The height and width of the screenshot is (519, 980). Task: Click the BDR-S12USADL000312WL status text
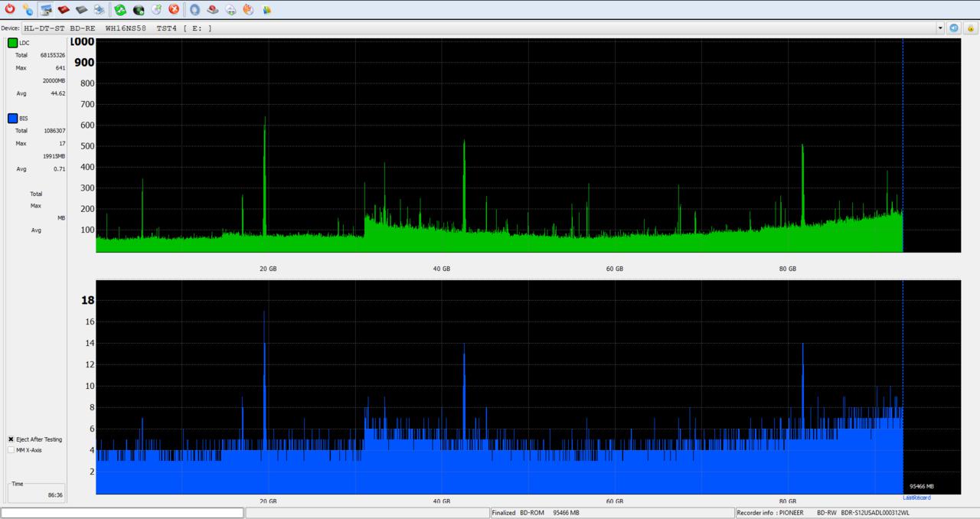(875, 513)
